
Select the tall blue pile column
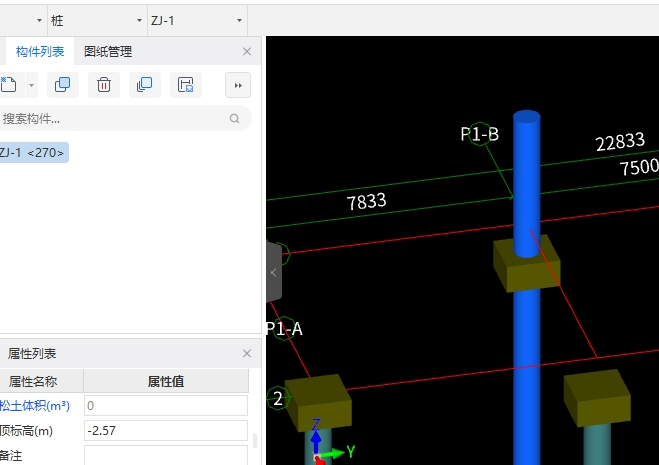point(527,185)
